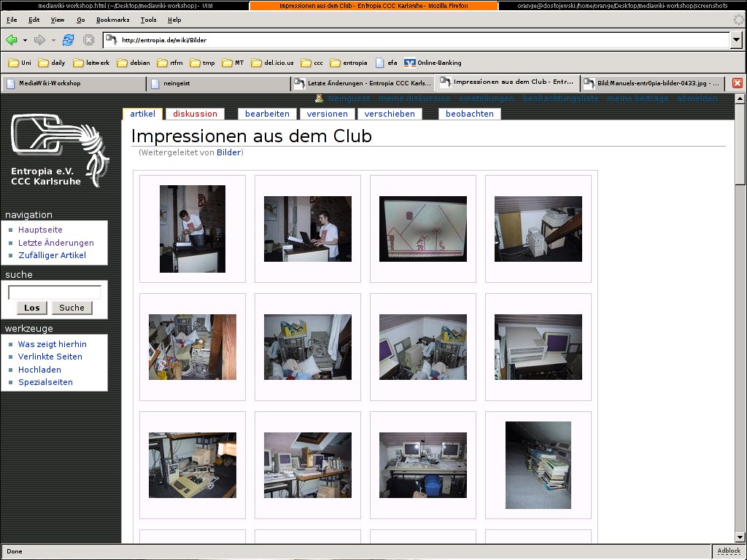Open the diskussion page tab
747x560 pixels.
195,114
